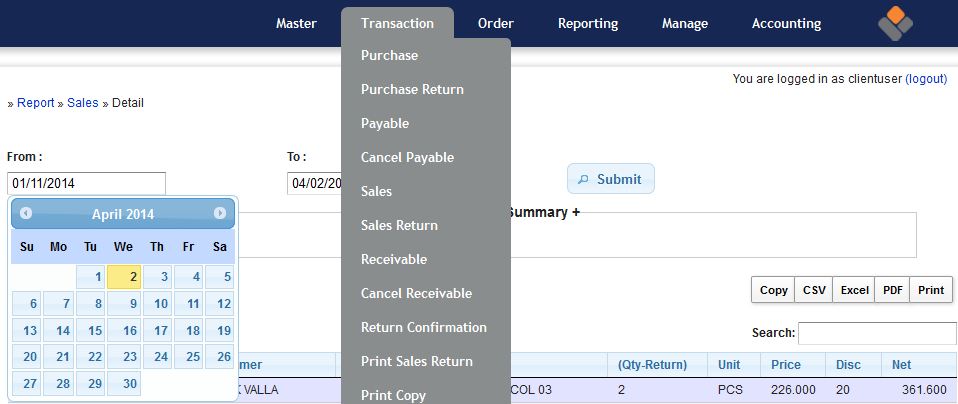Select highlighted date April 2
This screenshot has width=958, height=404.
tap(124, 277)
